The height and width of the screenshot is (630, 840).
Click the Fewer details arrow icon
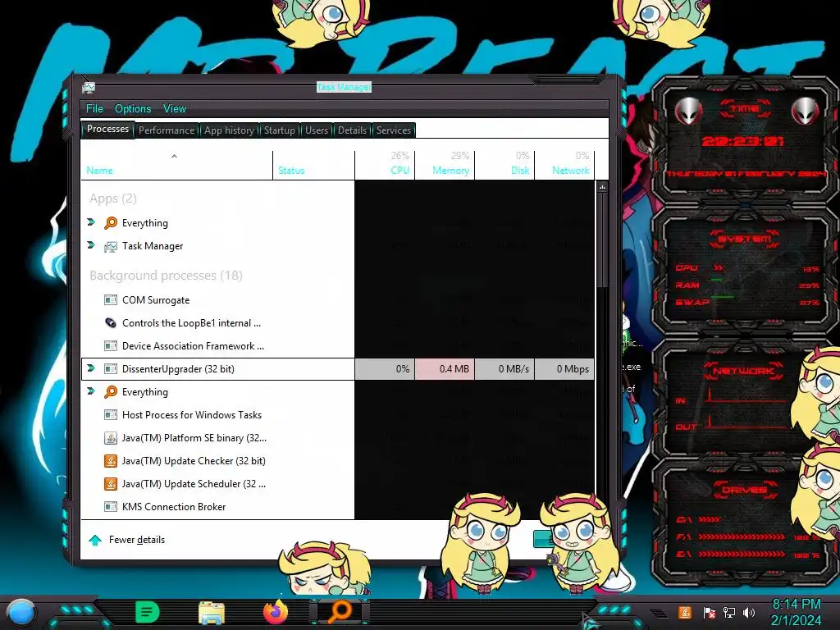pos(95,540)
